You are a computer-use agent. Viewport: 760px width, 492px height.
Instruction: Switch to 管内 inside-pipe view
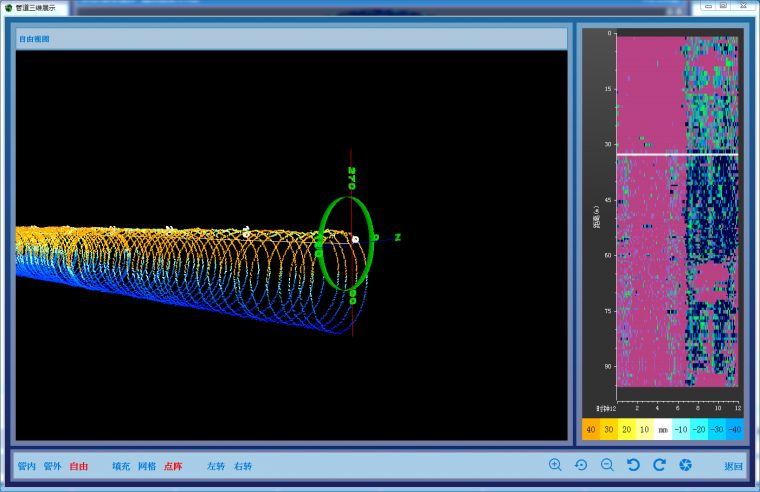(x=27, y=466)
